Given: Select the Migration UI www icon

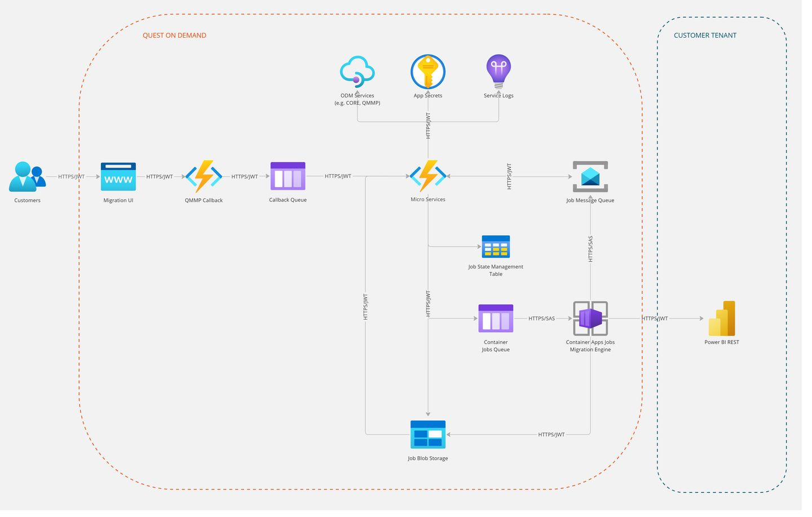Looking at the screenshot, I should pyautogui.click(x=118, y=176).
